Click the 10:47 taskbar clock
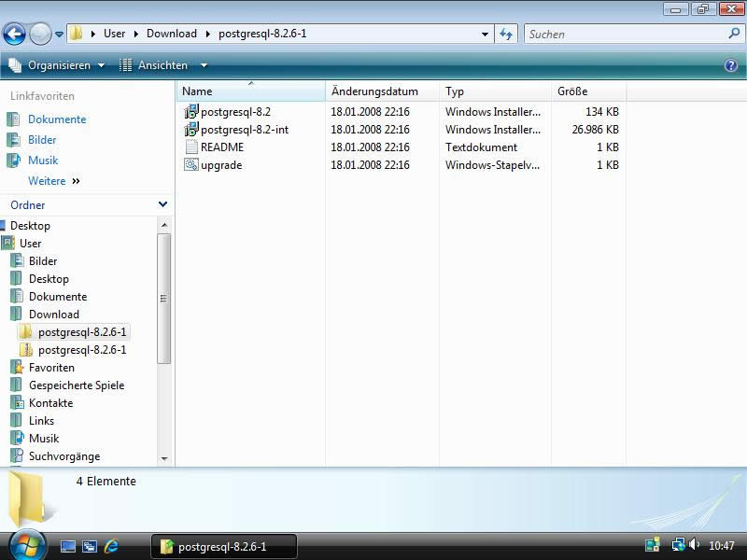Viewport: 747px width, 560px height. point(721,546)
